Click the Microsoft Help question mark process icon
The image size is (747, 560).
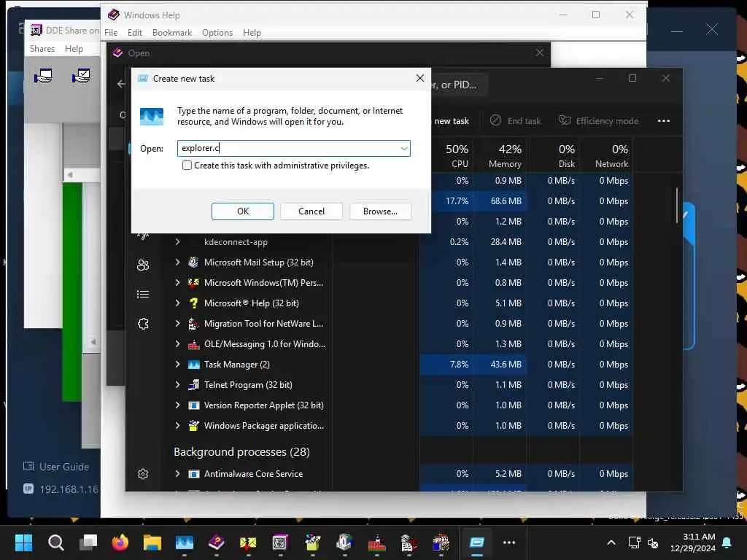(x=193, y=303)
